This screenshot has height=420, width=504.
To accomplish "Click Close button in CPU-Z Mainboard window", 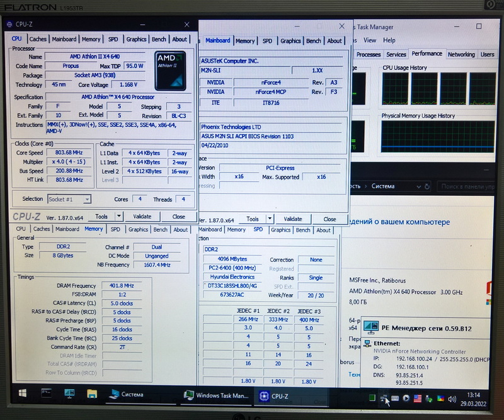I will point(329,219).
